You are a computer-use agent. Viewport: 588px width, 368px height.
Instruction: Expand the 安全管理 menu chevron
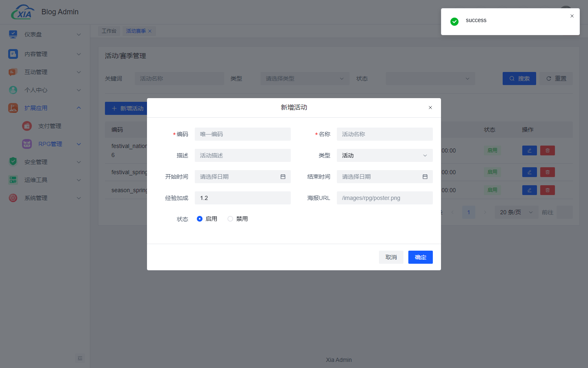79,162
